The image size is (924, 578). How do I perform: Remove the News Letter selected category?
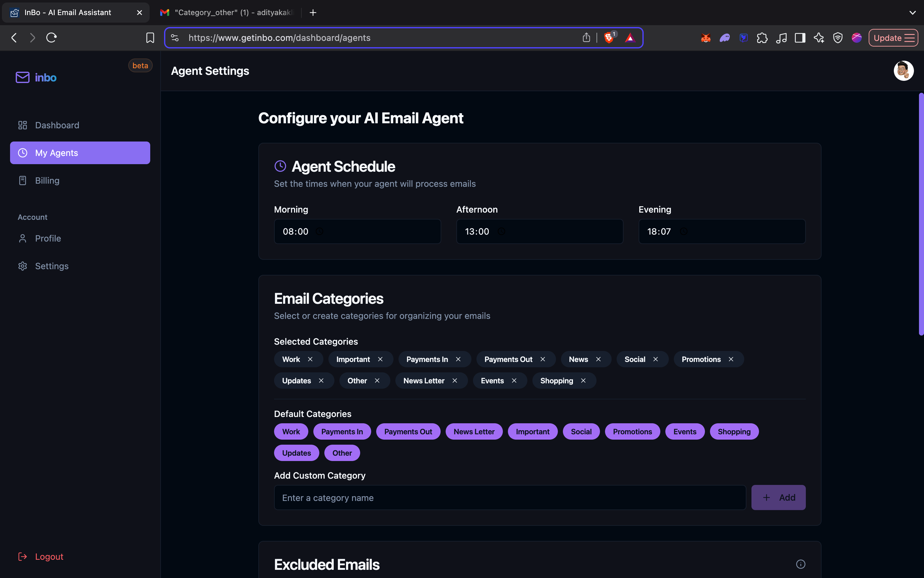454,381
